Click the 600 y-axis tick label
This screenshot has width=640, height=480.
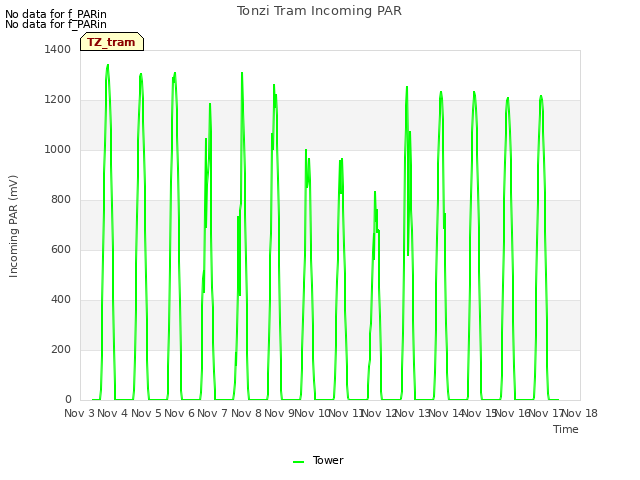(x=61, y=249)
